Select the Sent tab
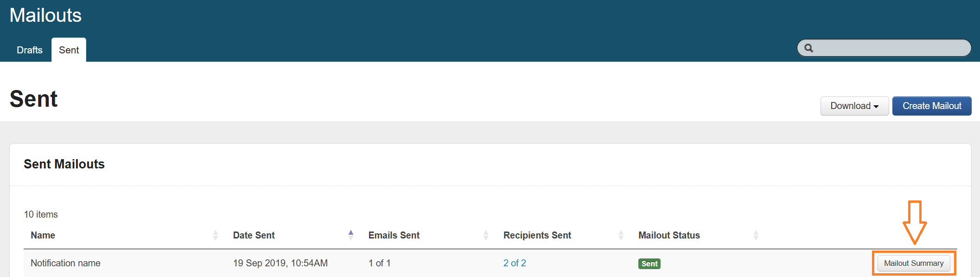Screen dimensions: 980x277 pyautogui.click(x=69, y=50)
